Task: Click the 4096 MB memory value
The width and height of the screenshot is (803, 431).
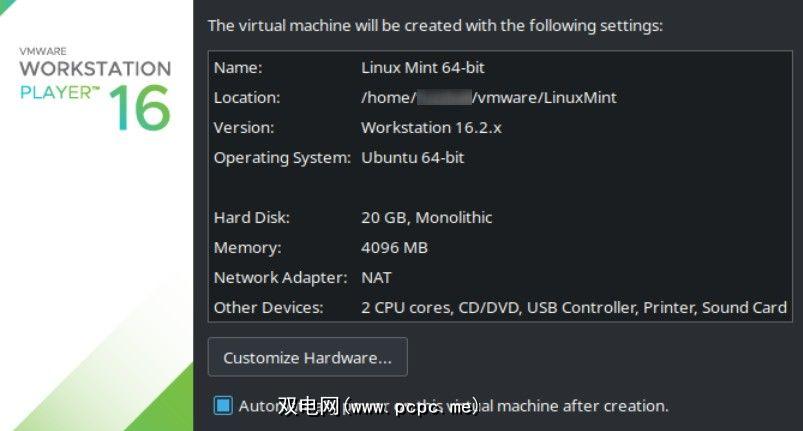Action: [x=394, y=248]
